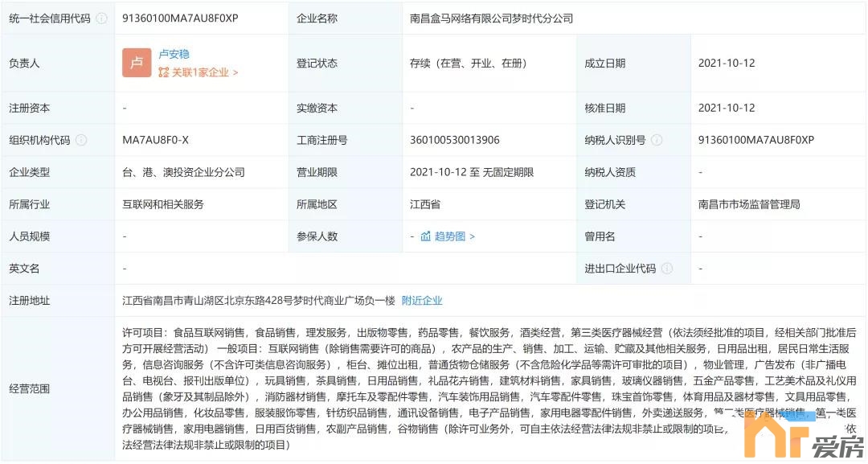Click the 曾用名 label cell

click(x=633, y=236)
